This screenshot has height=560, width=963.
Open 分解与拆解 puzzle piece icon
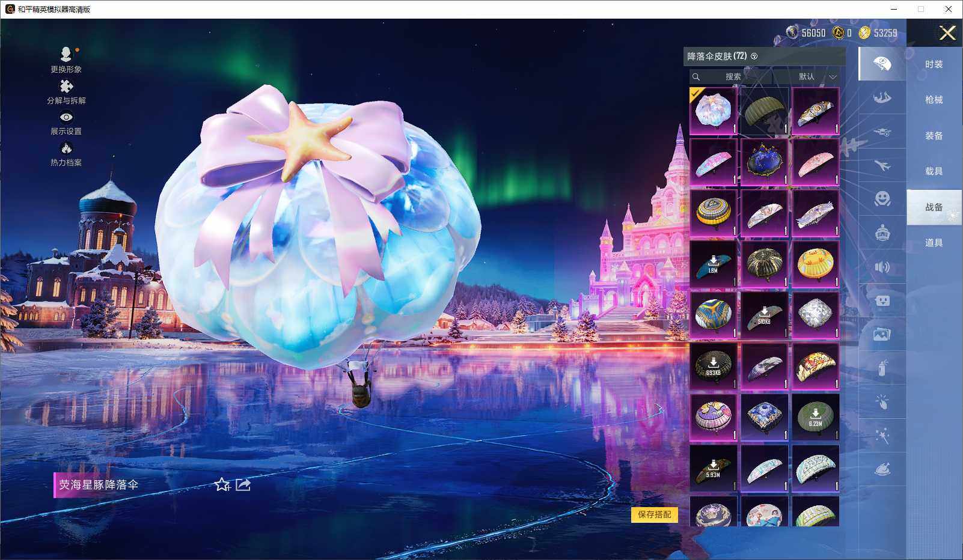point(66,86)
